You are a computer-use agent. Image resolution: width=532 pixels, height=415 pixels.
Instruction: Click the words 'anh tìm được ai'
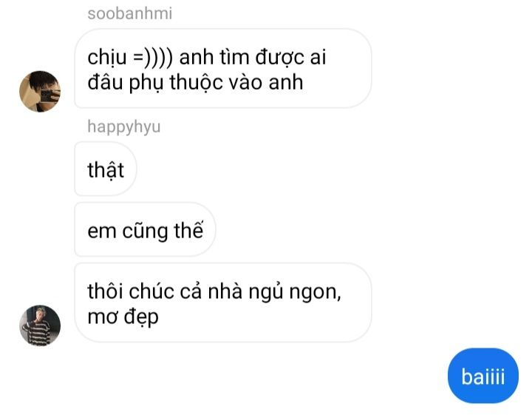253,57
